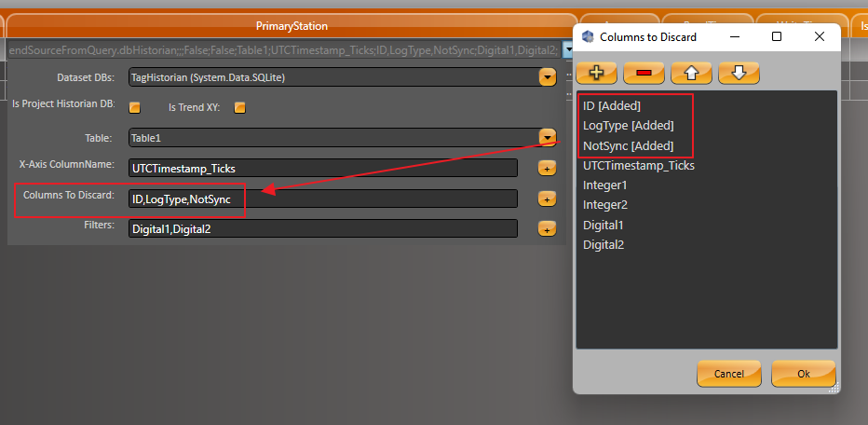Click Columns to Discard dialog title icon
Image resolution: width=868 pixels, height=425 pixels.
tap(588, 37)
